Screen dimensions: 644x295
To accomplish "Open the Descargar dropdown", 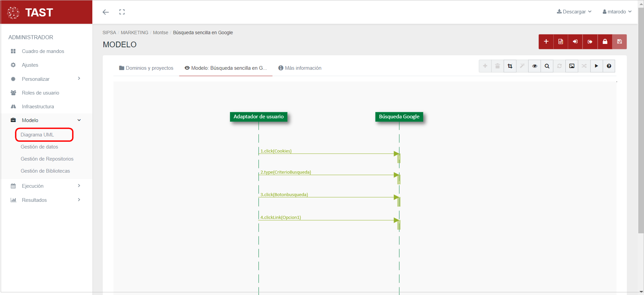I will click(x=574, y=12).
